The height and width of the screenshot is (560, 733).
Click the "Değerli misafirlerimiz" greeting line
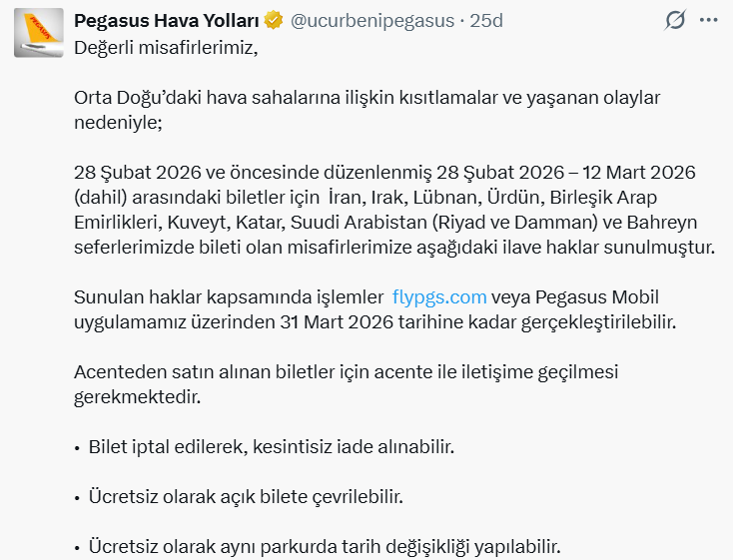(x=166, y=48)
